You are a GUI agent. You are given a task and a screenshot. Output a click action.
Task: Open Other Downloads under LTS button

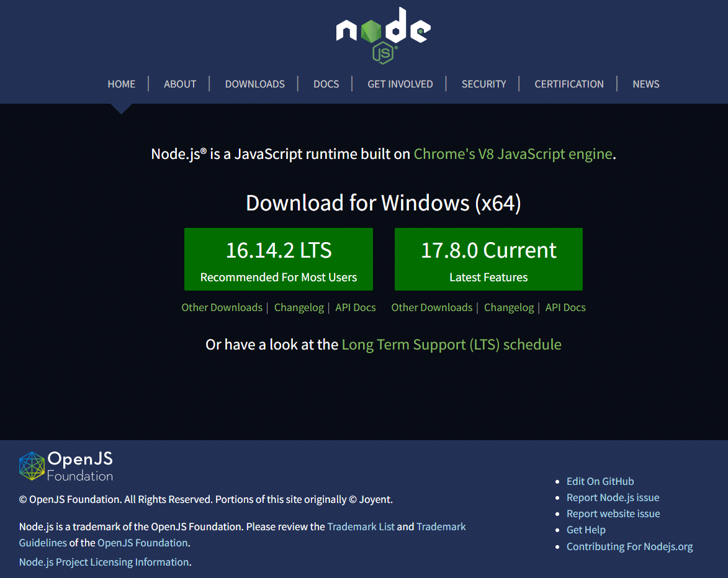coord(222,308)
